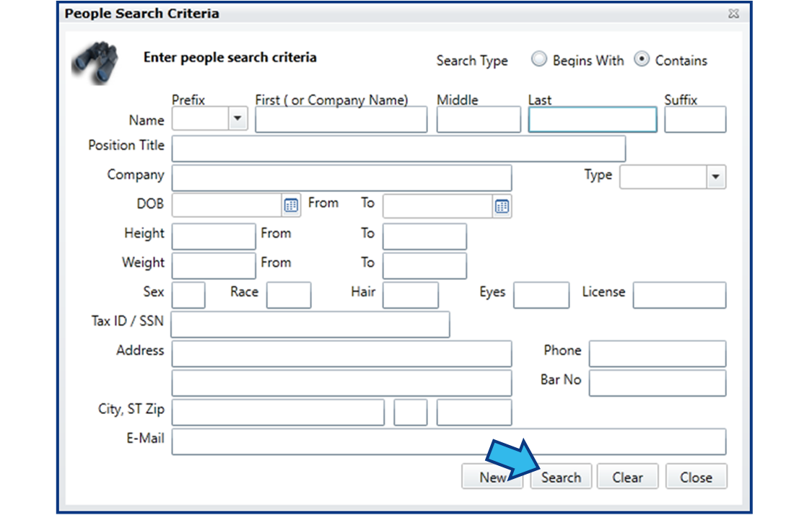Focus the Suffix field

695,120
